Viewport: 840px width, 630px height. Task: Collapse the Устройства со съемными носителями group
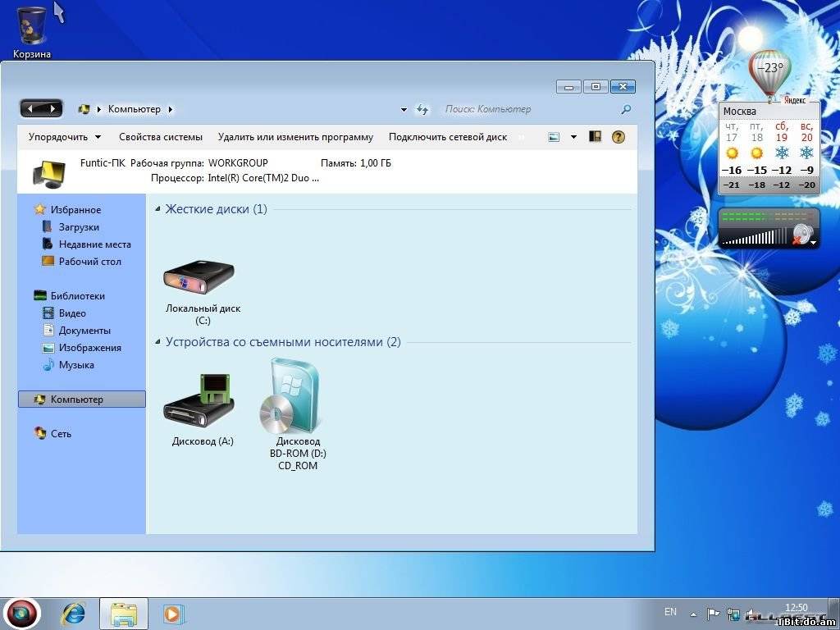(157, 342)
